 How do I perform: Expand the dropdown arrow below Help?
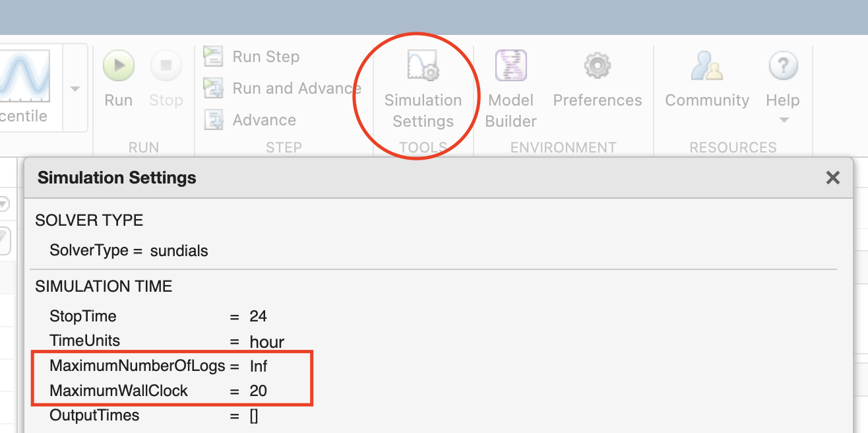[x=784, y=120]
